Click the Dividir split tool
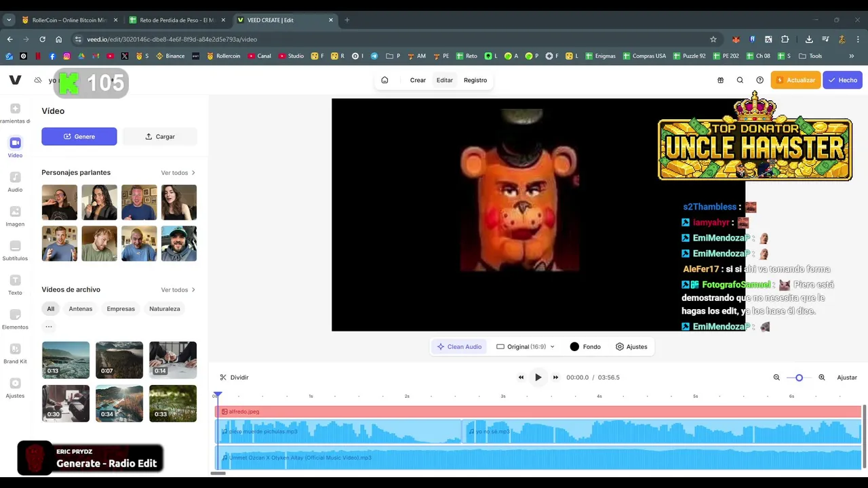868x488 pixels. [x=234, y=378]
